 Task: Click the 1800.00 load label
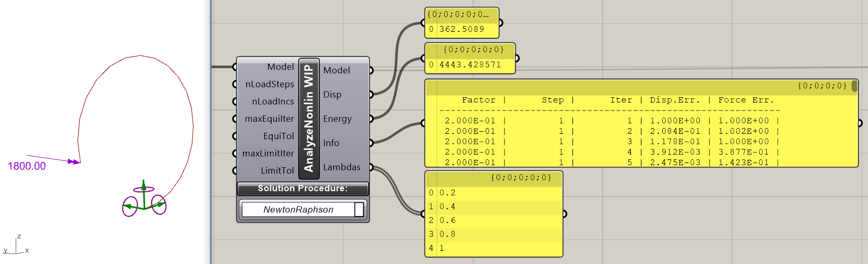pos(27,166)
